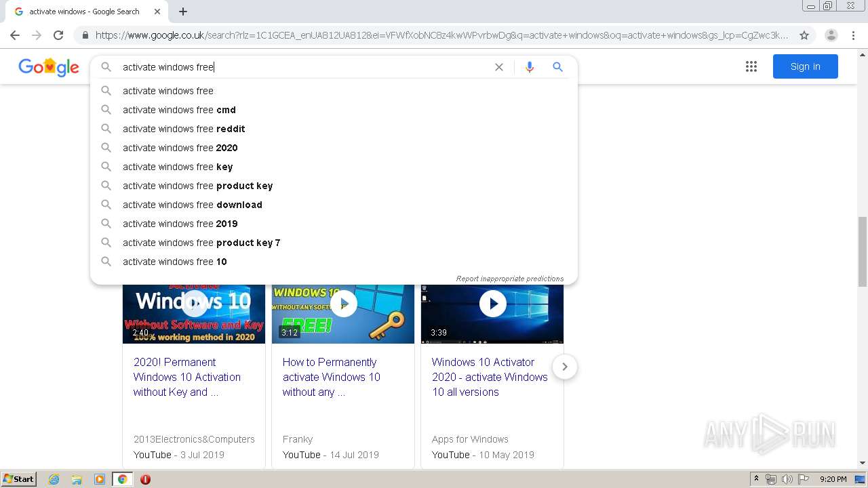Click the red Opera-style taskbar icon
Viewport: 868px width, 488px height.
[x=145, y=479]
